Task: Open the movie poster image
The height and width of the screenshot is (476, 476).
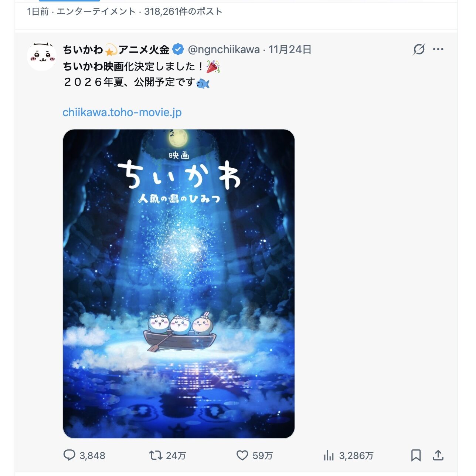Action: [x=179, y=284]
